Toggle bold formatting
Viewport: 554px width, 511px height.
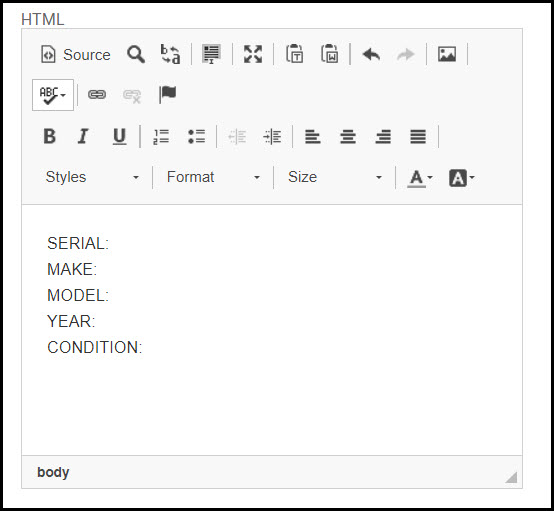pyautogui.click(x=49, y=136)
